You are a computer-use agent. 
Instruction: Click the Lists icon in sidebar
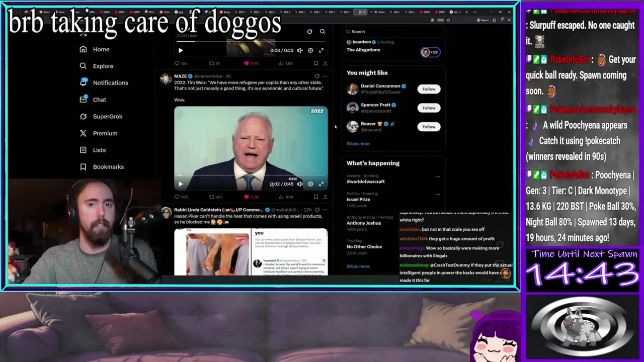83,150
